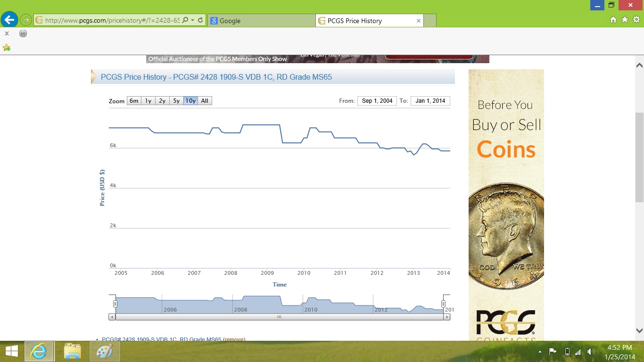Open the Tools gear icon
The image size is (644, 362).
[x=636, y=20]
